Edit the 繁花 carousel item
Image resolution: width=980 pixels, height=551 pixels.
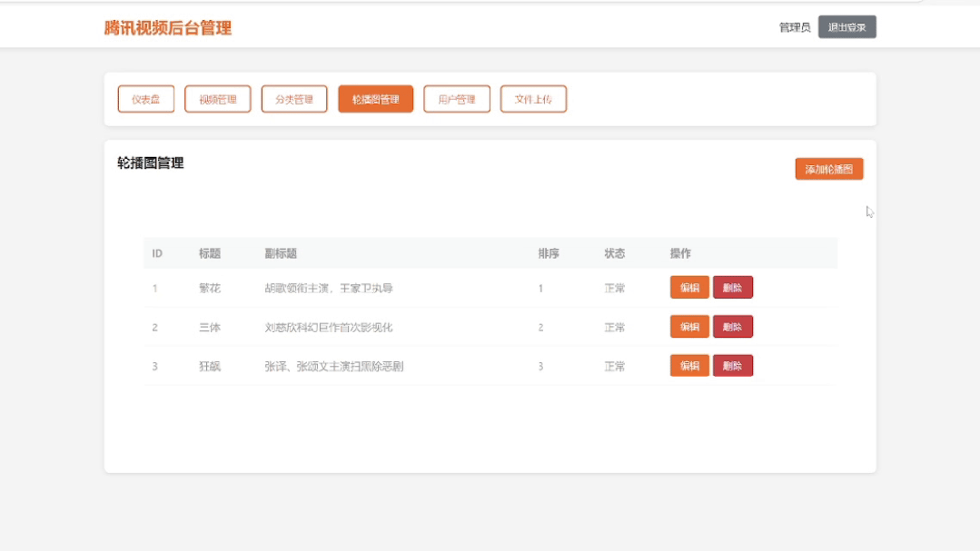coord(689,288)
